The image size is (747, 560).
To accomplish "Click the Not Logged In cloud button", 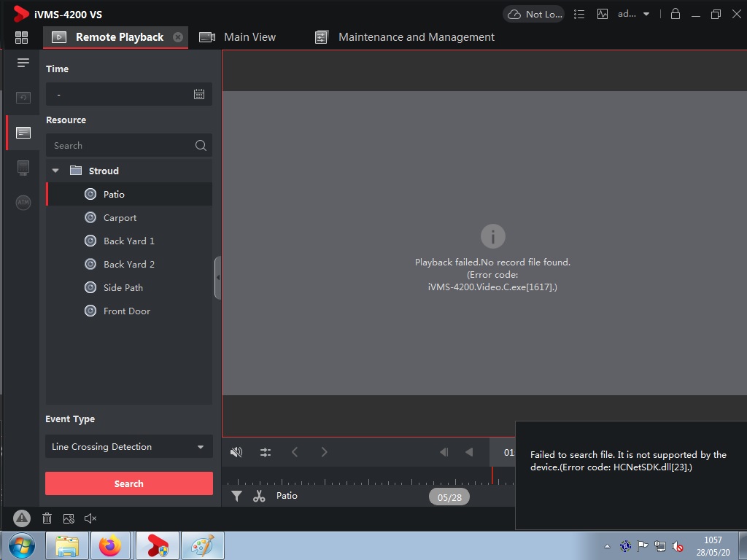I will pyautogui.click(x=535, y=14).
